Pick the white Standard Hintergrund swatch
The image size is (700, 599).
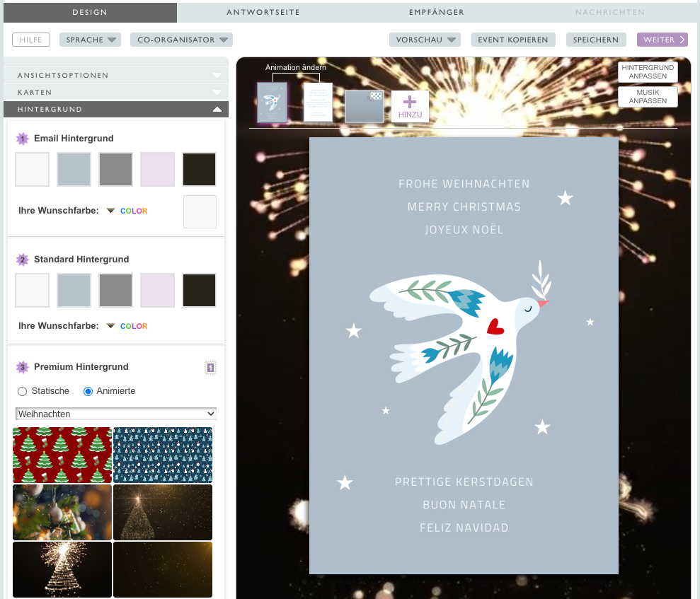tap(32, 291)
